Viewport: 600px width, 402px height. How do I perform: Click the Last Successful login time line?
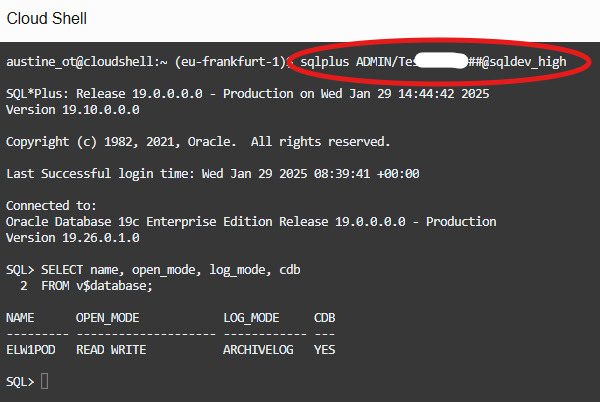213,174
